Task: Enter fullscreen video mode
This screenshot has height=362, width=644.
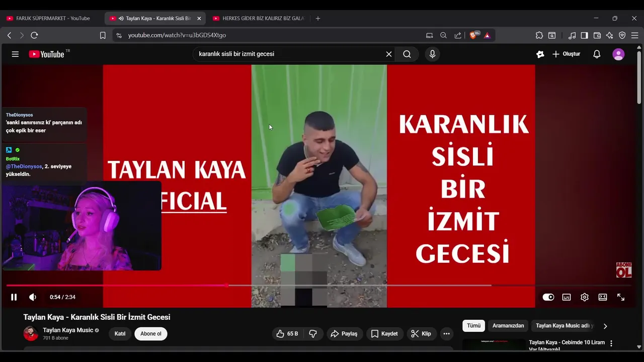Action: pos(621,297)
